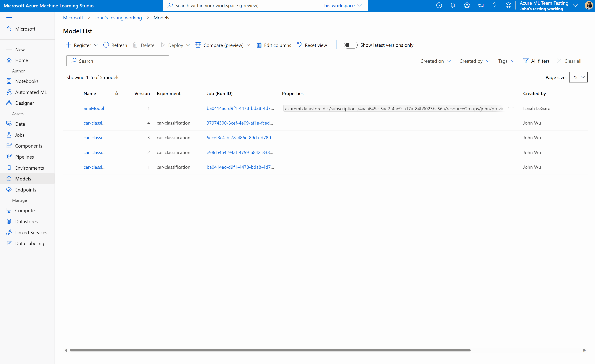595x364 pixels.
Task: Open Pipelines from sidebar menu
Action: tap(24, 157)
